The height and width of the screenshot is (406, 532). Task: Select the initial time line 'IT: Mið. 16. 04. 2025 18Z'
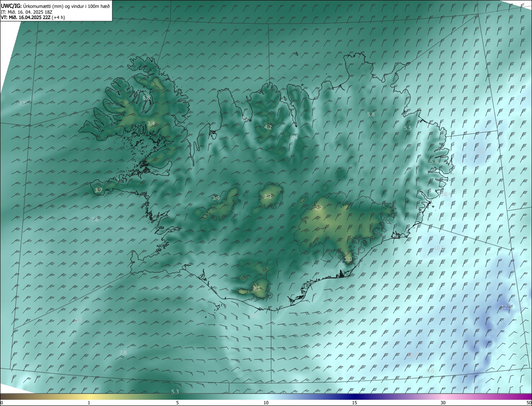(26, 12)
